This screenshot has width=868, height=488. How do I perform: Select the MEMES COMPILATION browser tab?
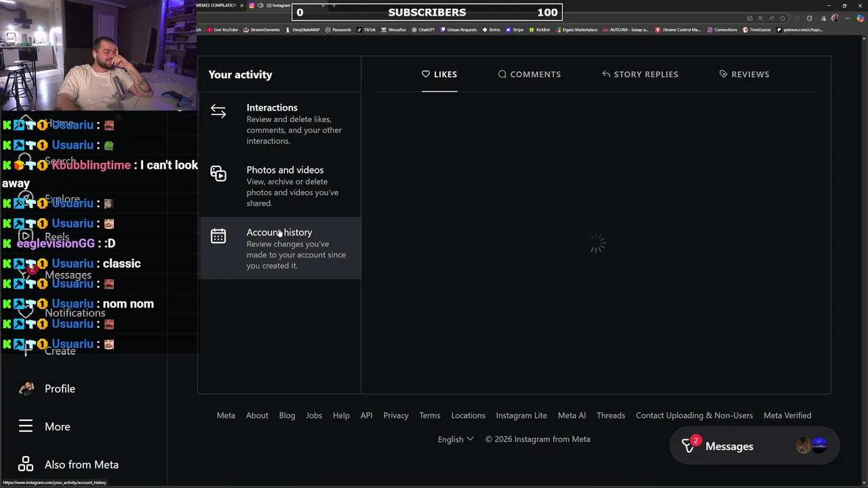pyautogui.click(x=220, y=5)
